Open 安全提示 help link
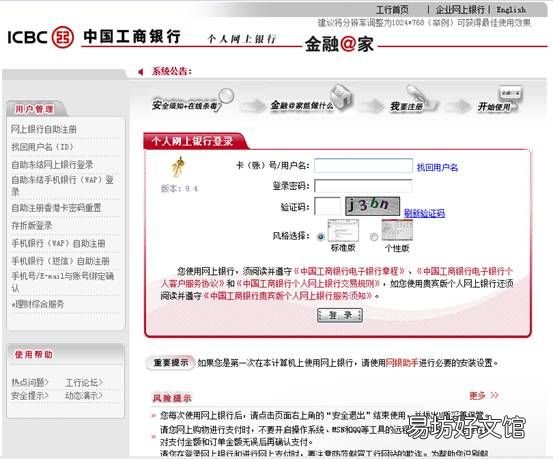Image resolution: width=553 pixels, height=459 pixels. 30,395
